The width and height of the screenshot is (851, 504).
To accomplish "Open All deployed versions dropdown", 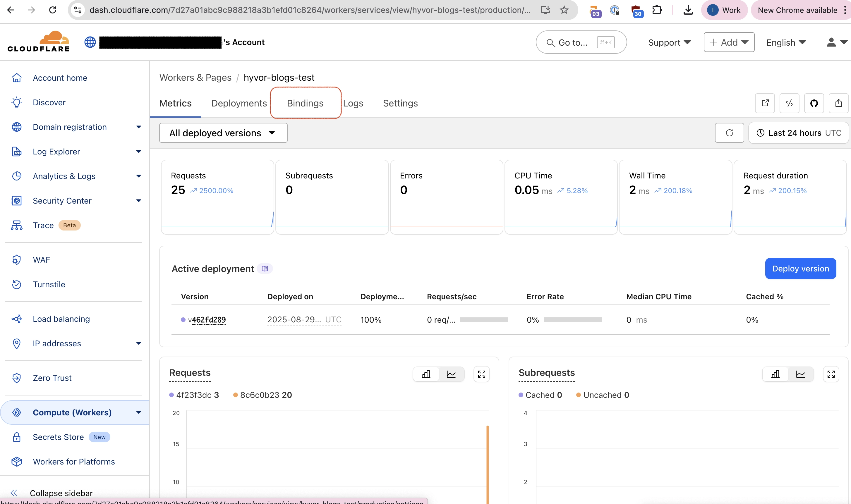I will tap(223, 133).
